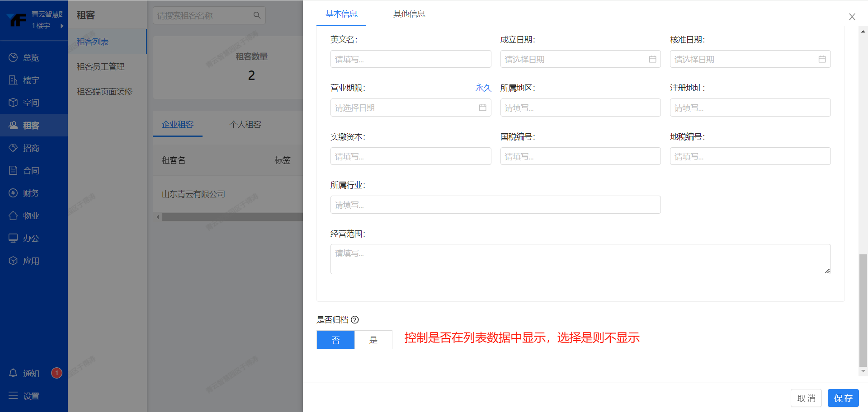This screenshot has width=868, height=412.
Task: Click the drawer's vertical scrollbar thumb
Action: pyautogui.click(x=863, y=311)
